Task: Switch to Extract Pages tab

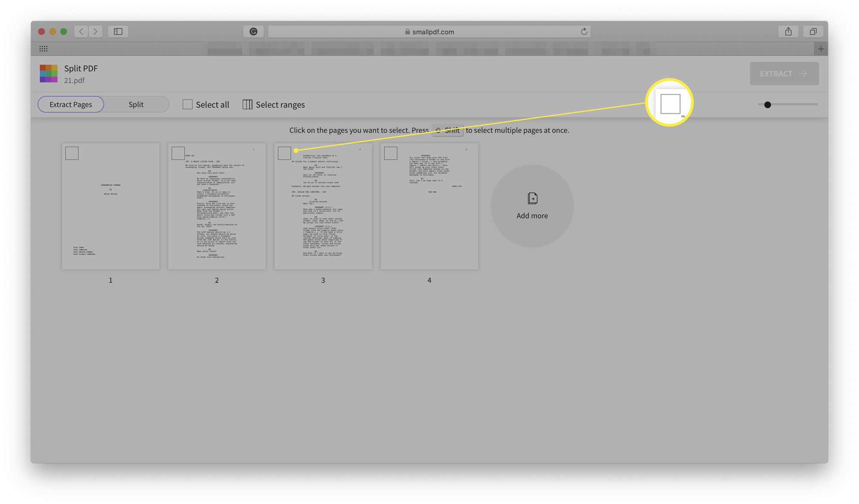Action: point(70,104)
